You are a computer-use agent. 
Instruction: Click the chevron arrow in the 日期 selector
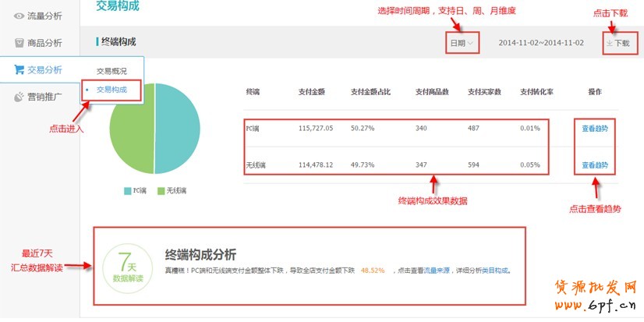coord(471,43)
